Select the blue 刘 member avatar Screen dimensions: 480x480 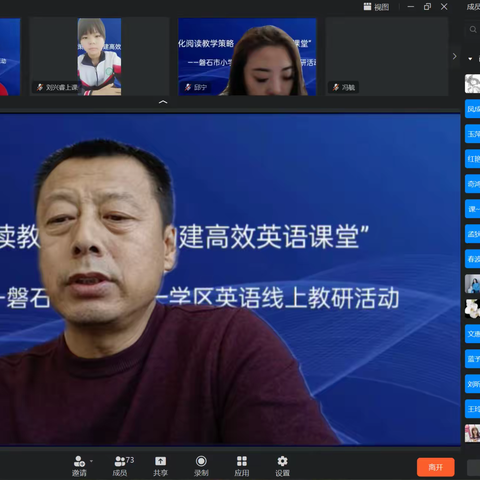pyautogui.click(x=472, y=384)
